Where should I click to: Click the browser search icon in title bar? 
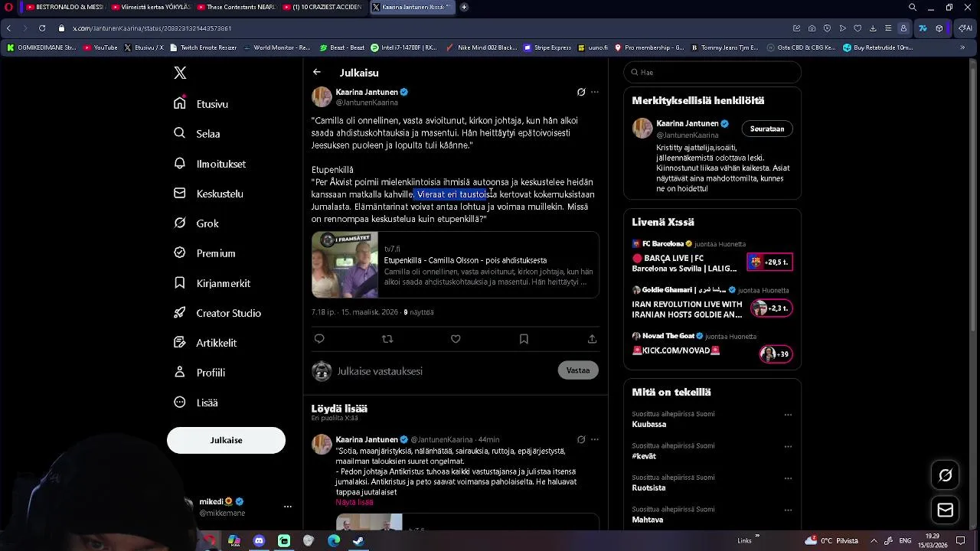pos(913,7)
